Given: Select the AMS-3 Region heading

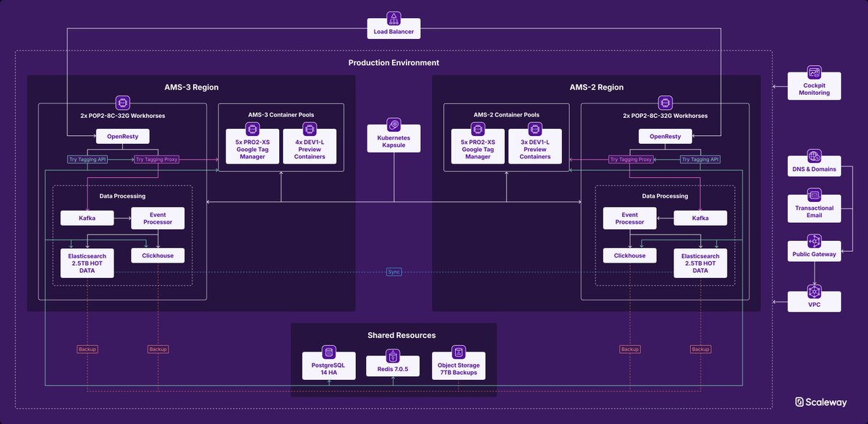Looking at the screenshot, I should click(191, 88).
